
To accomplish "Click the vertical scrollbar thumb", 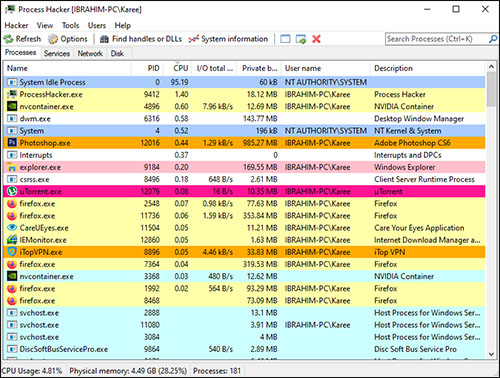I will tap(491, 89).
